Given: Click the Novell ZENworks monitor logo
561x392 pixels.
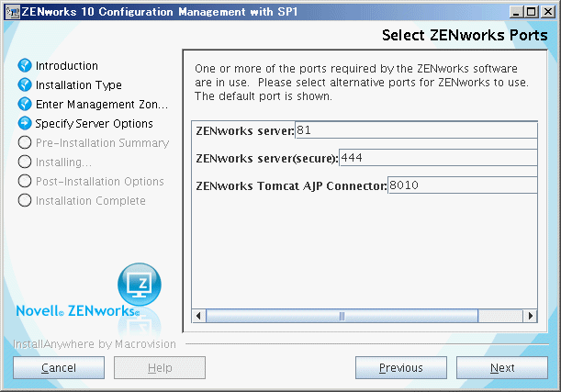Looking at the screenshot, I should [x=140, y=286].
